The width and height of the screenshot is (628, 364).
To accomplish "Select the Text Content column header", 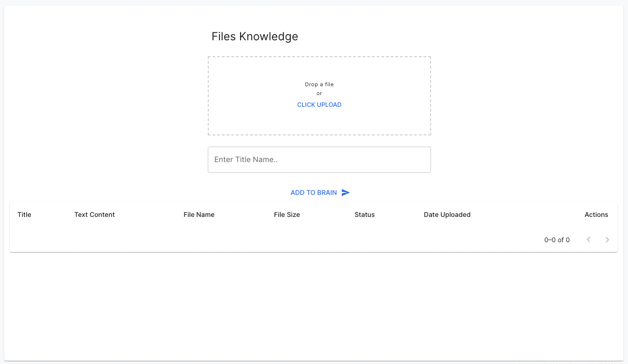I will tap(94, 215).
